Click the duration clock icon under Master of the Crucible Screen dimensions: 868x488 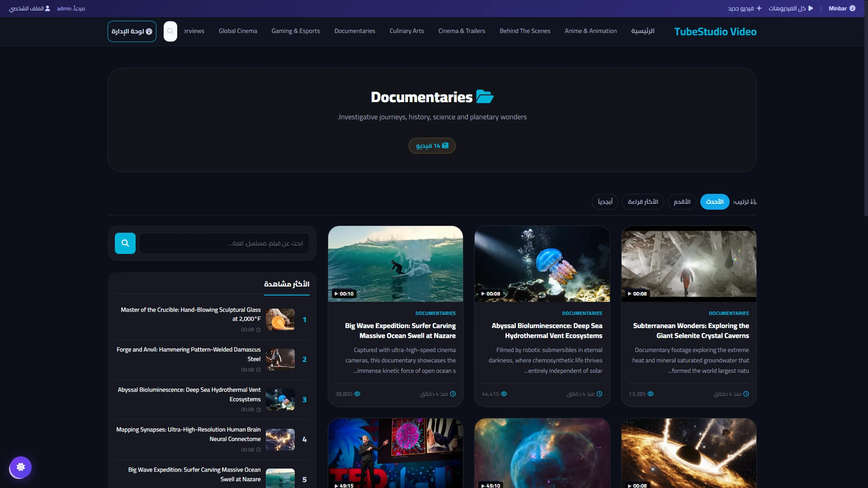[259, 330]
